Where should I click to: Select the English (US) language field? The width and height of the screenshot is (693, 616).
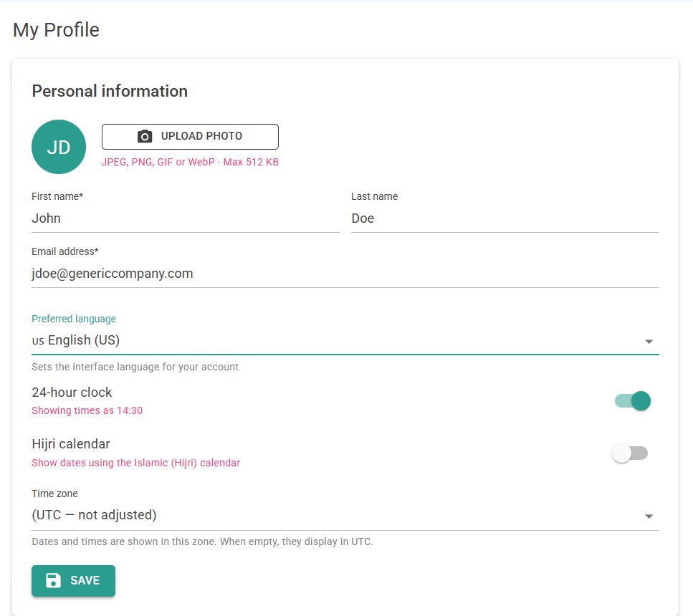click(x=345, y=341)
